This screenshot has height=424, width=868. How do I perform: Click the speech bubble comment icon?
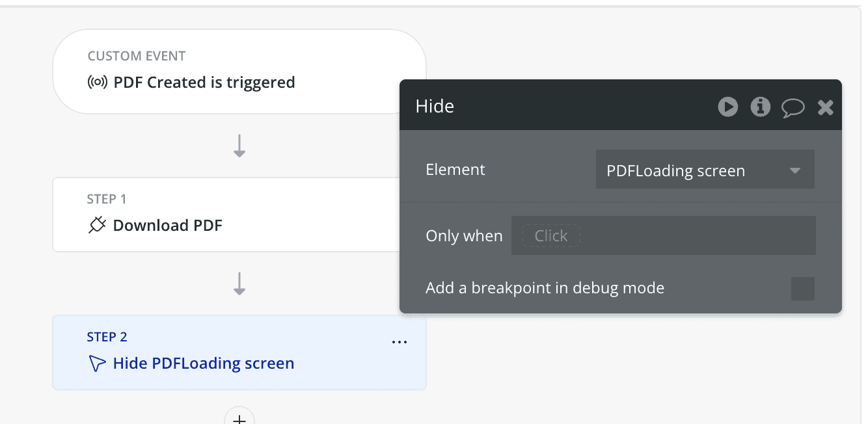(793, 107)
